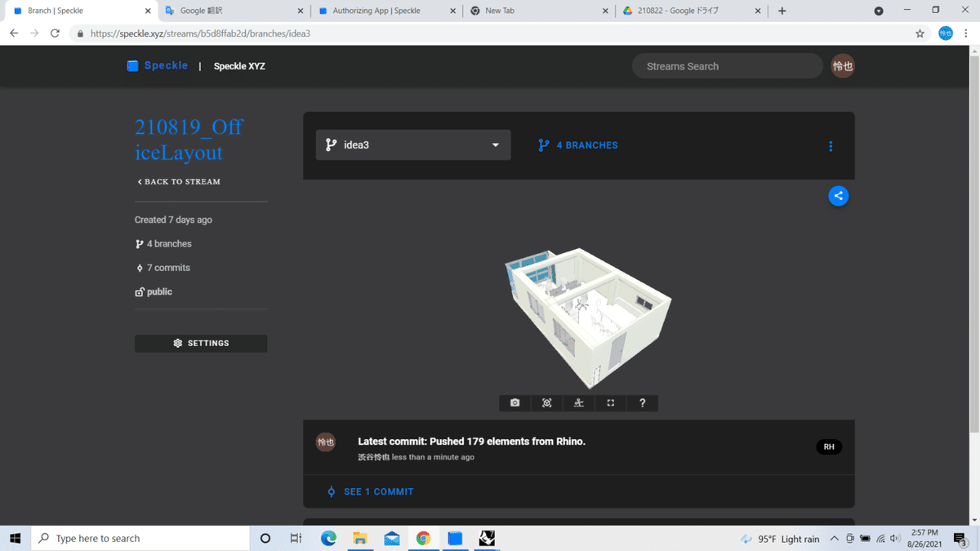This screenshot has height=551, width=980.
Task: Open stream SETTINGS
Action: click(x=201, y=343)
